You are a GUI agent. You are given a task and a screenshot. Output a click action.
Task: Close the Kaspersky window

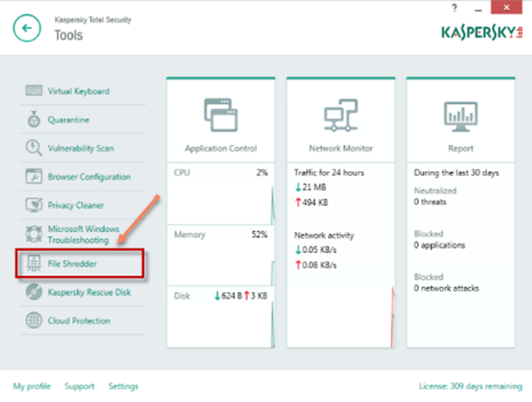tap(506, 7)
